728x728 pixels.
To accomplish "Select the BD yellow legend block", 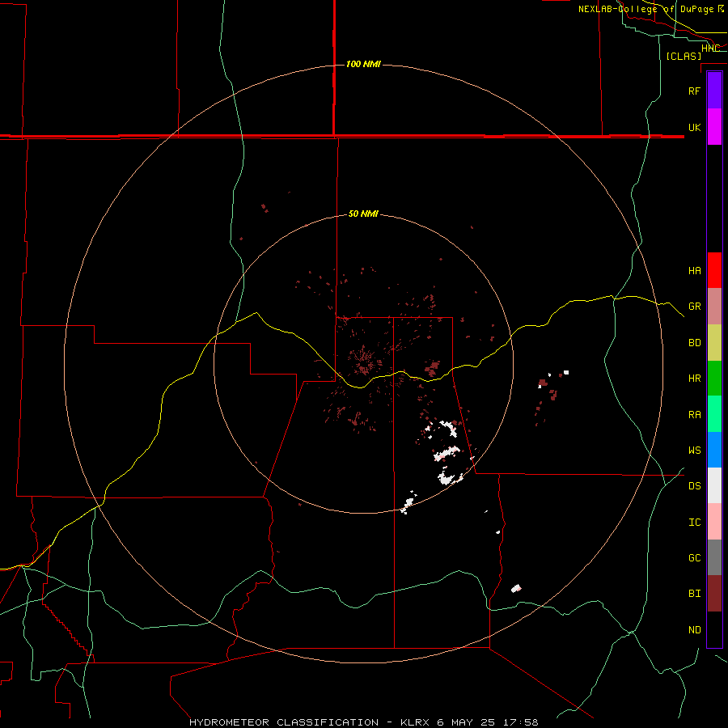I will tap(714, 343).
